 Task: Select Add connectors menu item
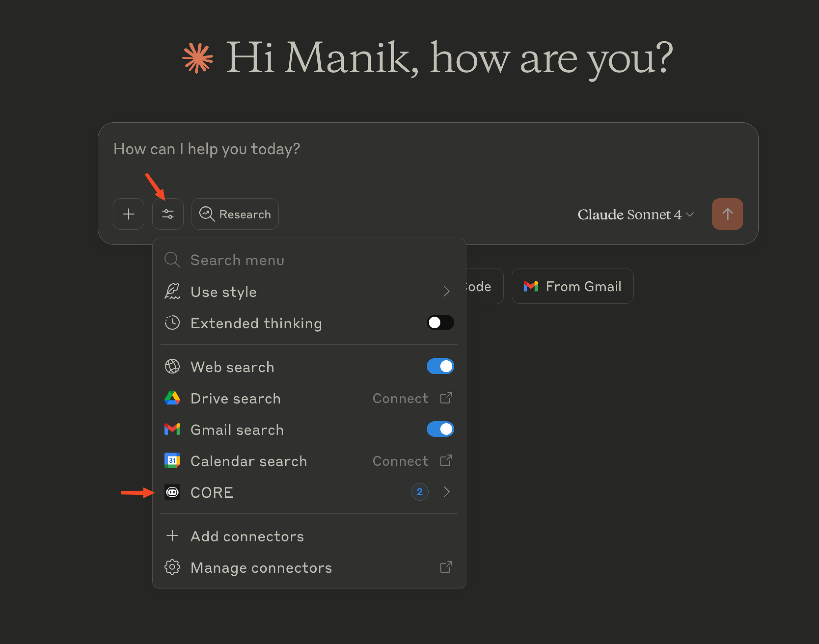point(247,536)
